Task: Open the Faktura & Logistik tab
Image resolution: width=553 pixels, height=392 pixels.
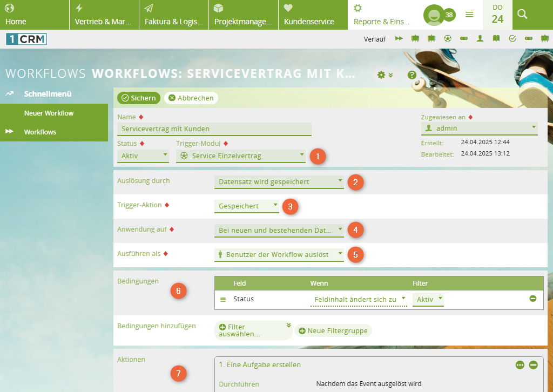Action: (x=174, y=15)
